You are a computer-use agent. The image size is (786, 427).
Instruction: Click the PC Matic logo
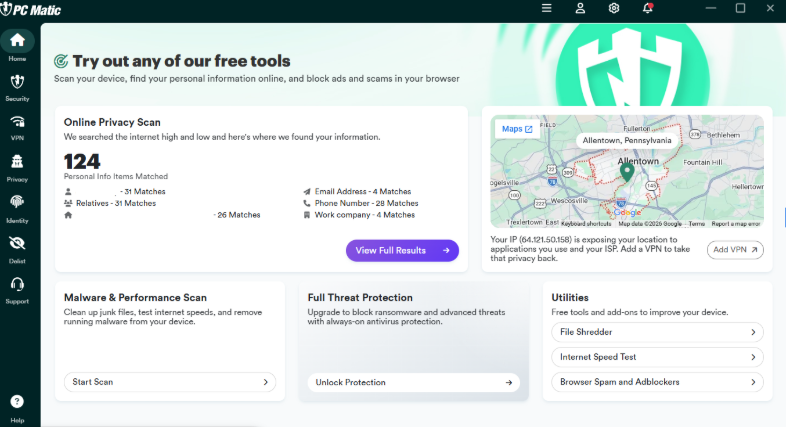(x=31, y=10)
